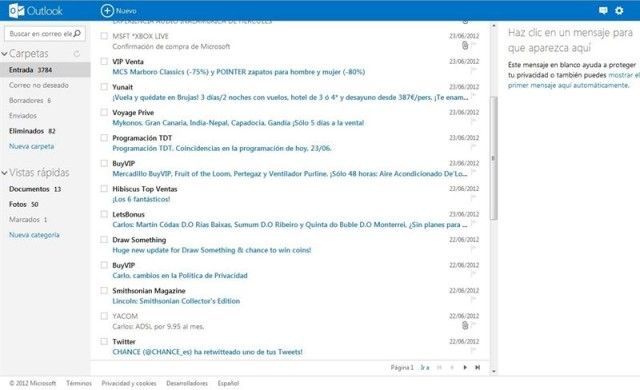Screen dimensions: 640x390
Task: Click the message list scrollbar thumb
Action: click(493, 158)
